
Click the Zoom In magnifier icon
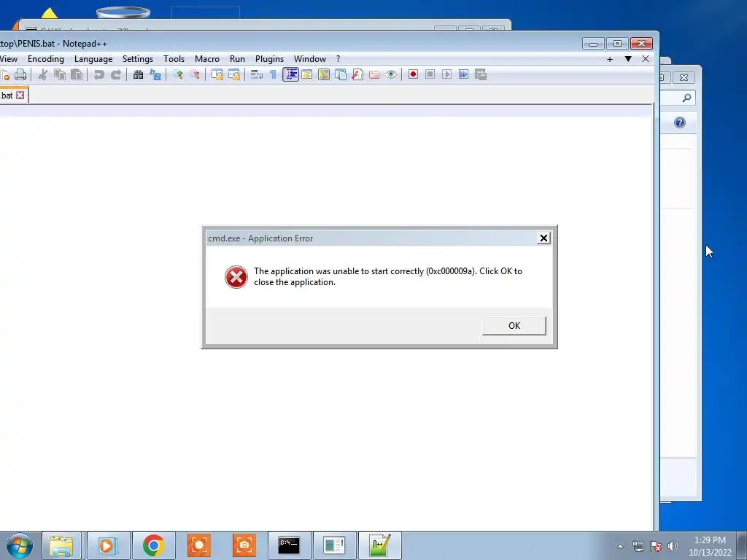(x=178, y=75)
